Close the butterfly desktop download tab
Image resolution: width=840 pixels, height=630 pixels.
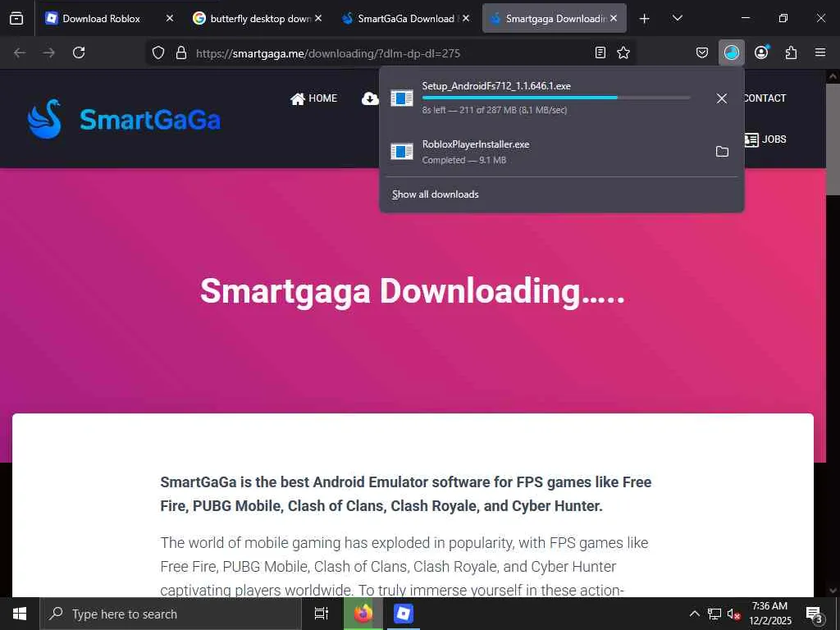(x=318, y=18)
